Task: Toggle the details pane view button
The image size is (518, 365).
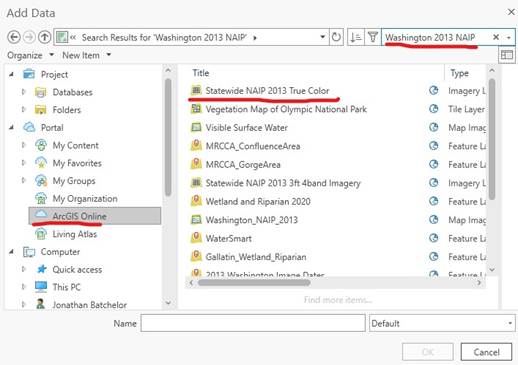Action: coord(507,55)
